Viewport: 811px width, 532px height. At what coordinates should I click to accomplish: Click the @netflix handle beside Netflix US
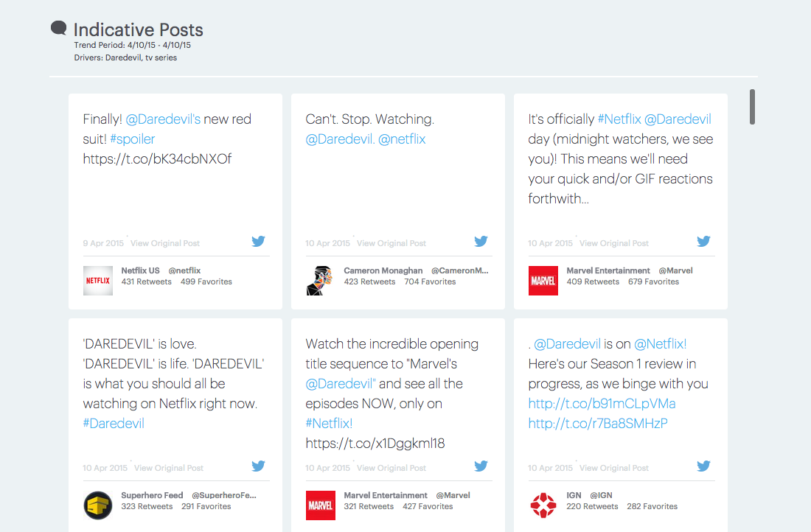[184, 270]
